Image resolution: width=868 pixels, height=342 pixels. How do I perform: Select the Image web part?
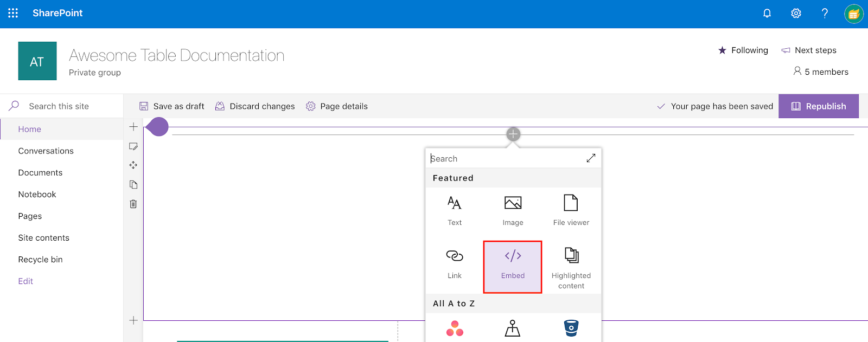click(513, 210)
